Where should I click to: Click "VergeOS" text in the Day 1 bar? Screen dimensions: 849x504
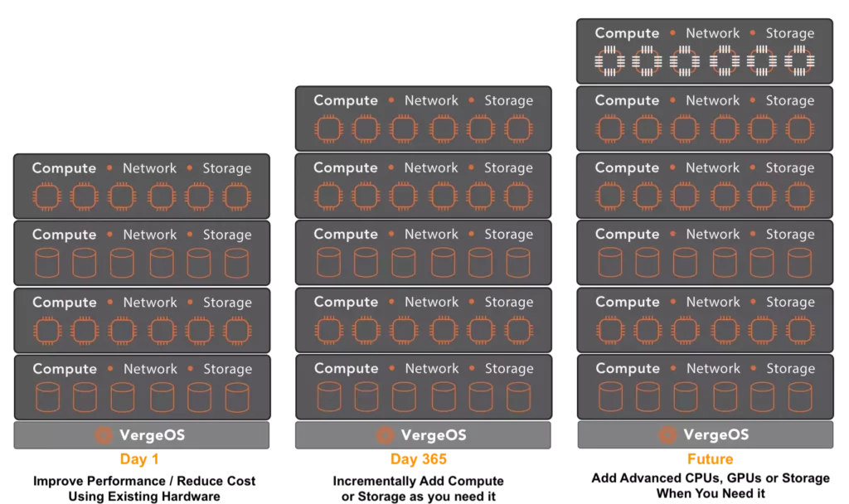[153, 434]
